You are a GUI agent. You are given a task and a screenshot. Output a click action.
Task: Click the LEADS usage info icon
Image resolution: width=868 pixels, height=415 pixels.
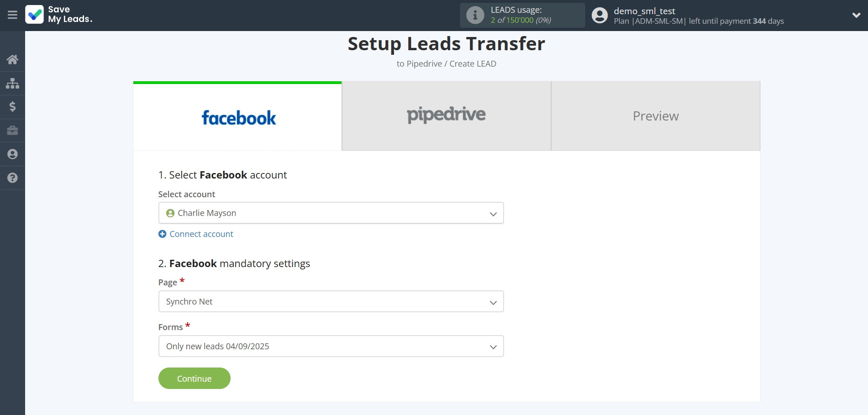point(475,15)
